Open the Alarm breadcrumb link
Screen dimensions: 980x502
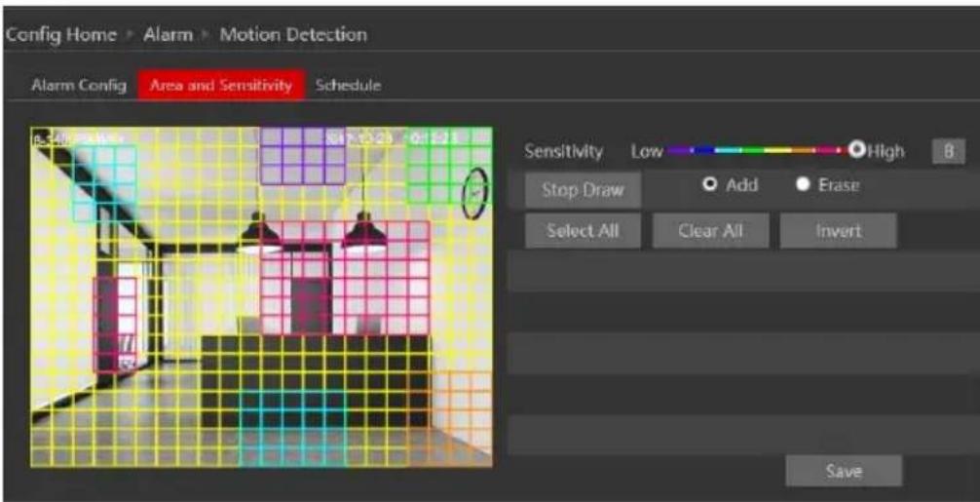(x=169, y=34)
